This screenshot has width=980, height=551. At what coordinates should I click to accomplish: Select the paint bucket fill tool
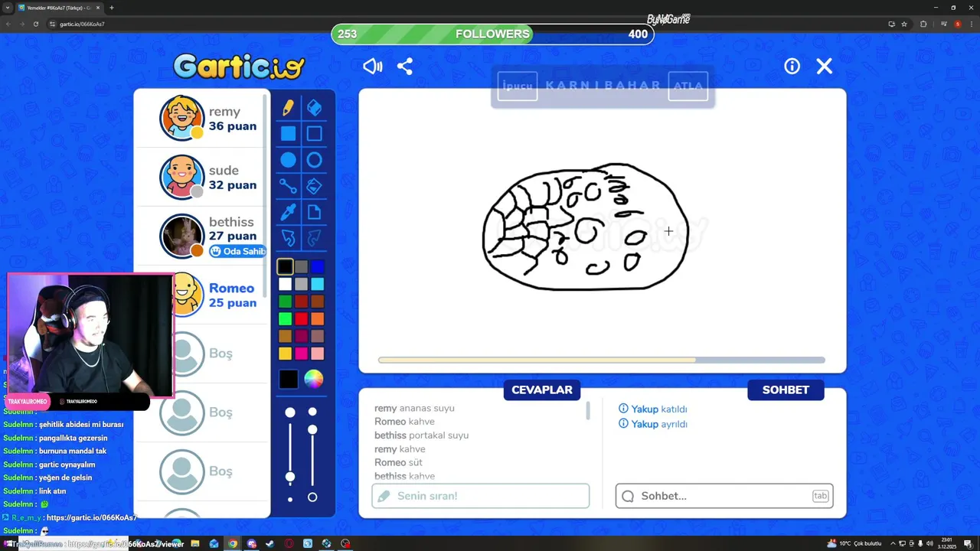click(x=314, y=186)
